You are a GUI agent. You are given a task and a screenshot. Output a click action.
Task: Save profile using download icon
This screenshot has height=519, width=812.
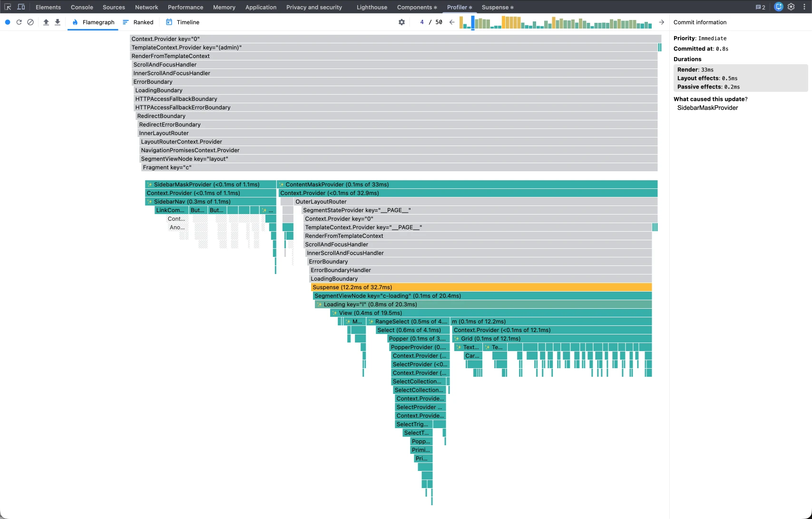(x=58, y=22)
